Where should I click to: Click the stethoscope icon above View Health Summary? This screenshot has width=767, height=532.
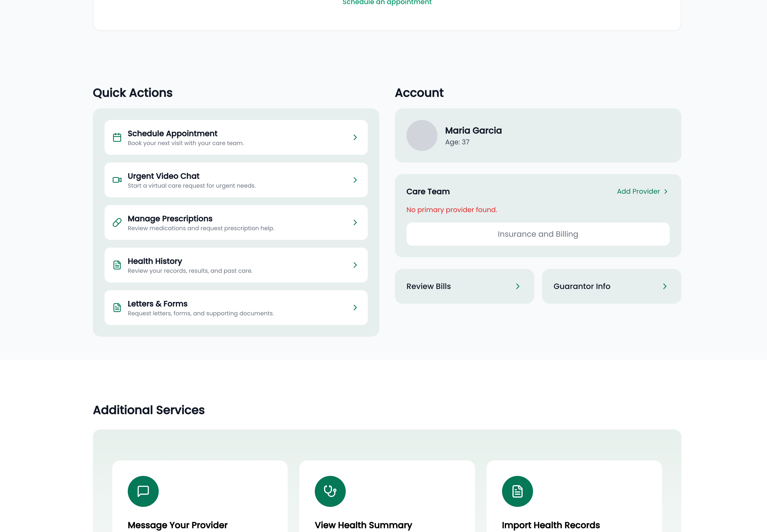(330, 491)
